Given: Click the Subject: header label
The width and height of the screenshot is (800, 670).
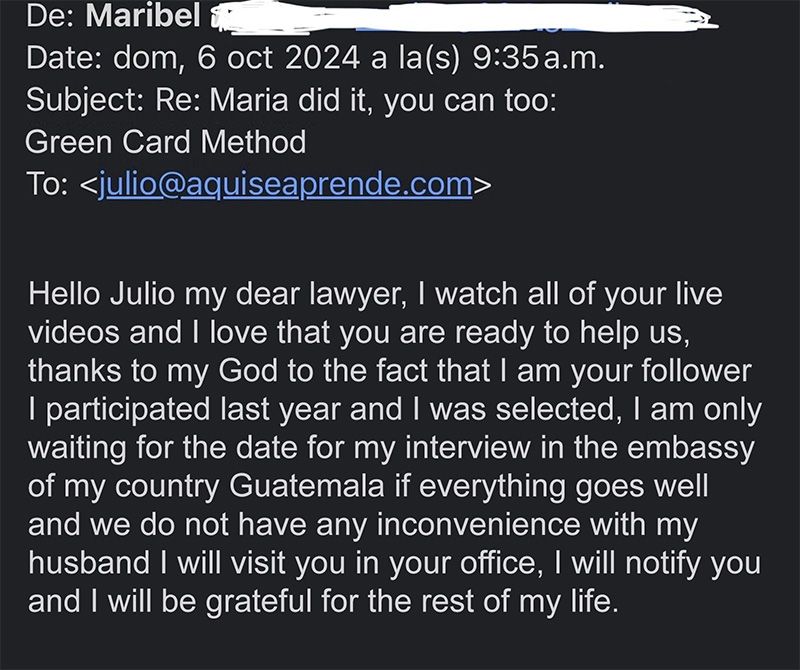Looking at the screenshot, I should 85,101.
